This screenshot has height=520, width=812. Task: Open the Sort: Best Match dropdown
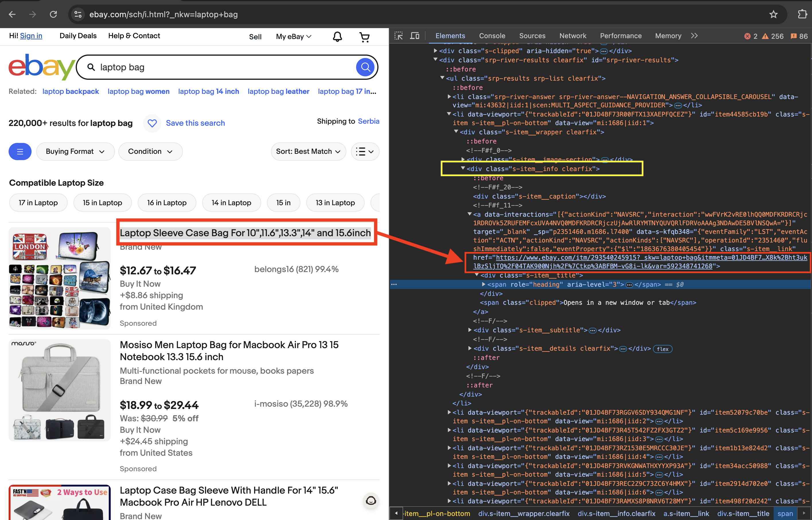point(308,151)
